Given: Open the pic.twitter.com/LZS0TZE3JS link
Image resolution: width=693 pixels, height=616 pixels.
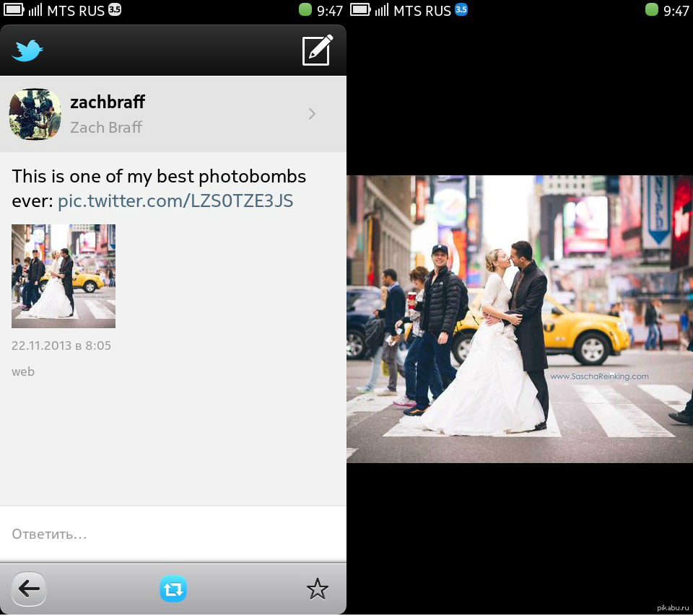Looking at the screenshot, I should tap(175, 201).
